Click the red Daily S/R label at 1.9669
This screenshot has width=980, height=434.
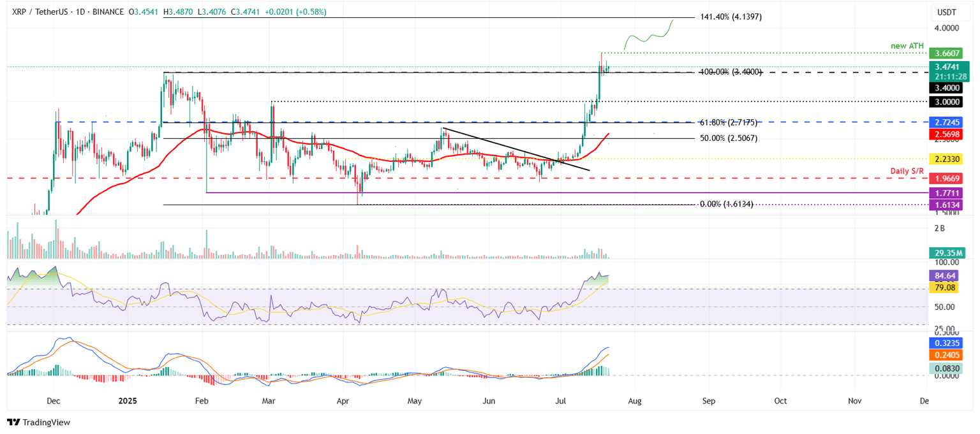(x=946, y=178)
